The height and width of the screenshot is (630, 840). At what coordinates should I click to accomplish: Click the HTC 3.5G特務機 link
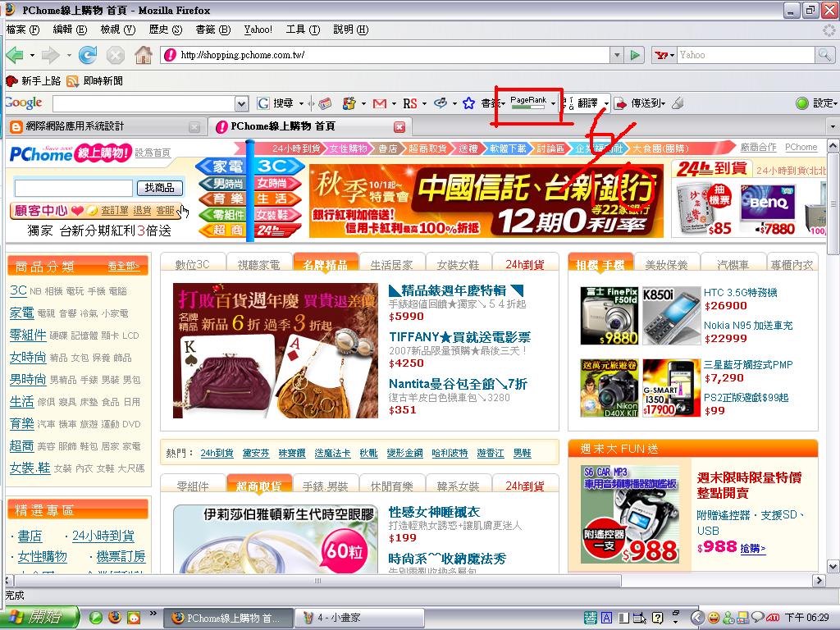(741, 293)
